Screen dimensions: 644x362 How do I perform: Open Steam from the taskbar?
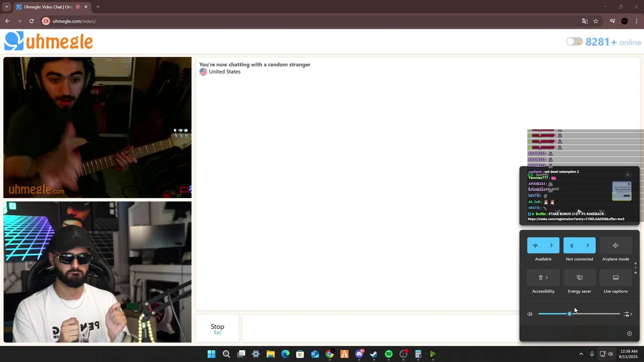(x=374, y=354)
